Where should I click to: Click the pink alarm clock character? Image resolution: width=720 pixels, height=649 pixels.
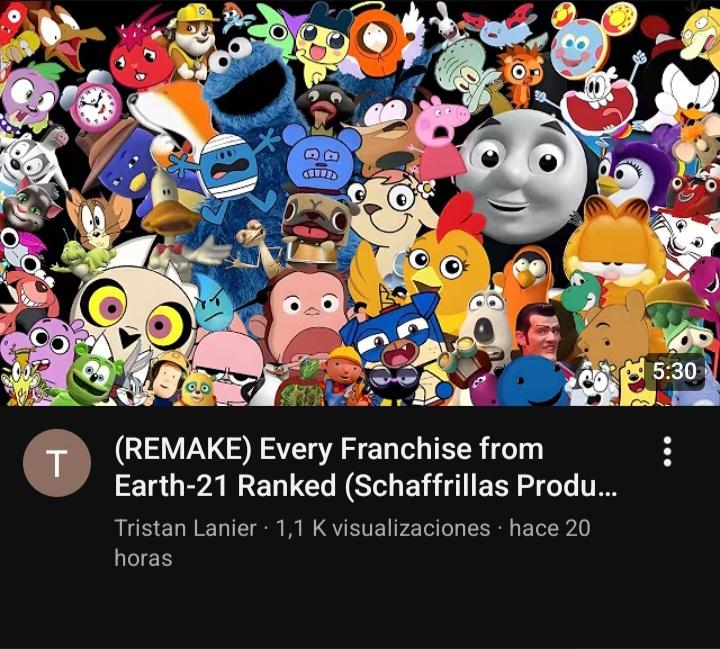point(96,105)
